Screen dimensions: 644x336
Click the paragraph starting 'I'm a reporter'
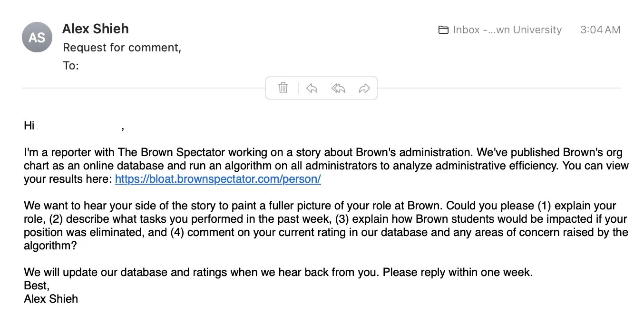point(323,166)
